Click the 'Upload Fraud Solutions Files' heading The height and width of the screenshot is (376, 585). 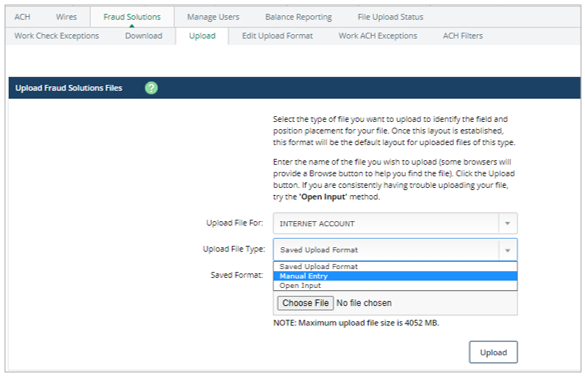[69, 88]
